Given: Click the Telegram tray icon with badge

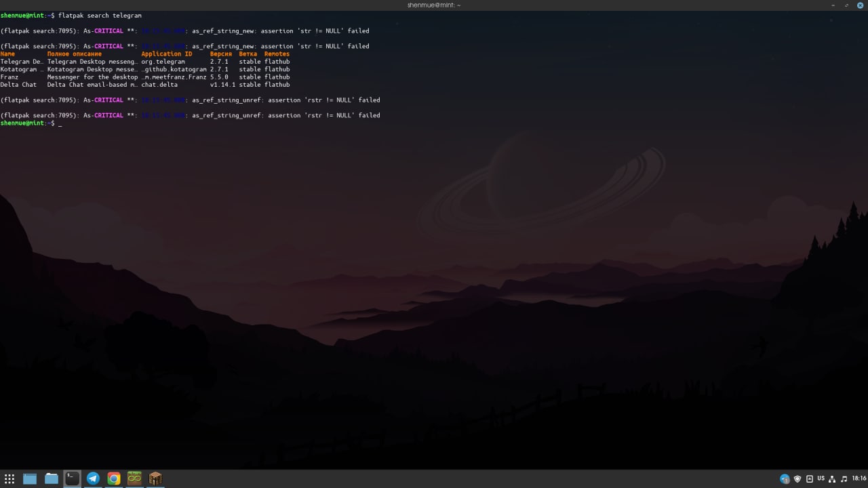Looking at the screenshot, I should (785, 479).
